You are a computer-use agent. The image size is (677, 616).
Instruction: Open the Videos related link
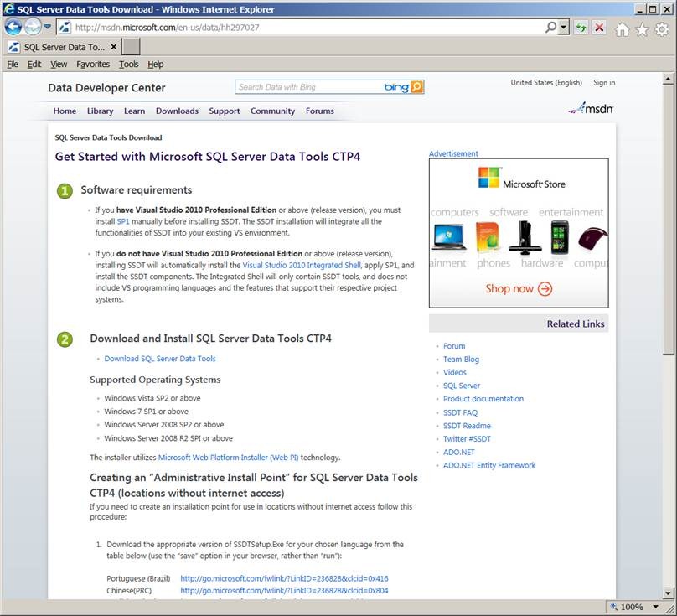(x=455, y=372)
